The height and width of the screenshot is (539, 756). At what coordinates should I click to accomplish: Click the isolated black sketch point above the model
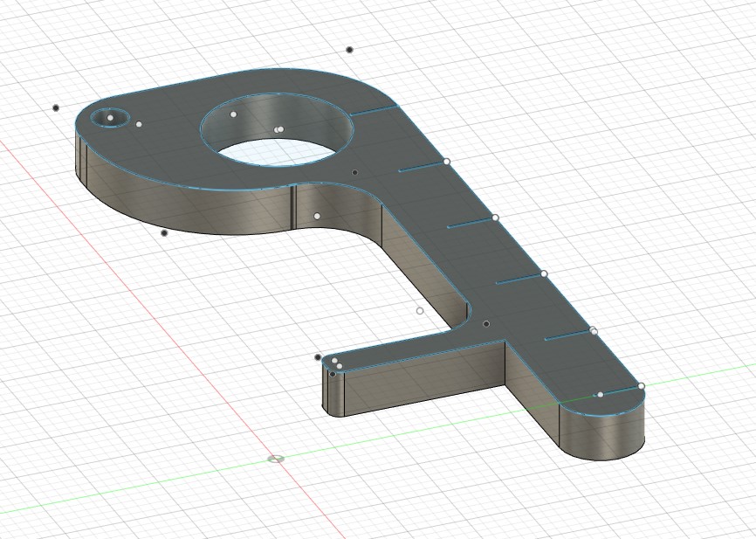(349, 50)
